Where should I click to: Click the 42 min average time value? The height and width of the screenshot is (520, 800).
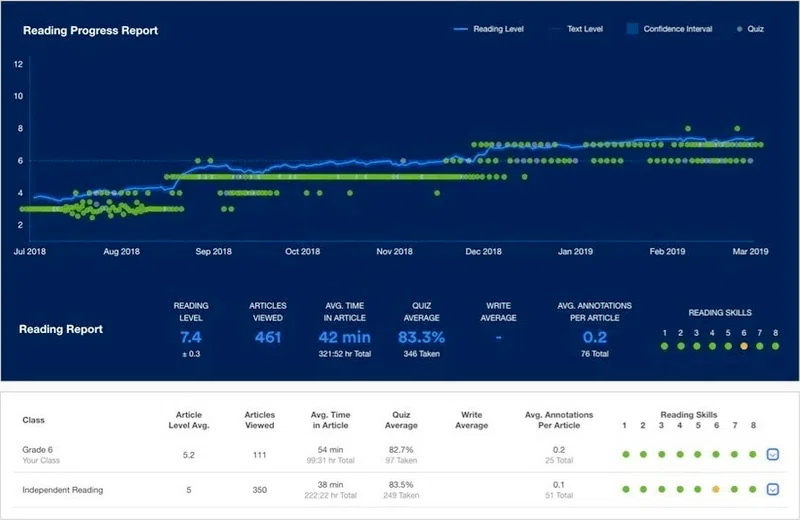point(344,337)
